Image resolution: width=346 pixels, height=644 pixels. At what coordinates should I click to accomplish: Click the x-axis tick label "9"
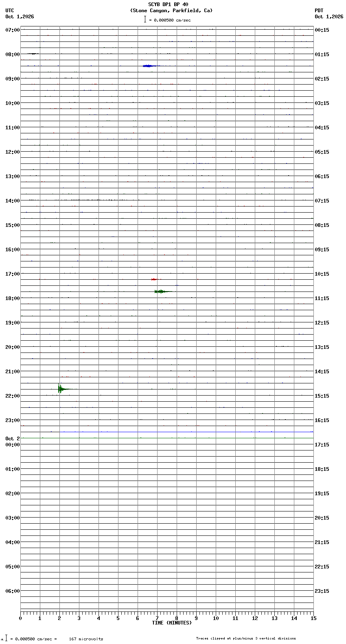click(x=196, y=618)
